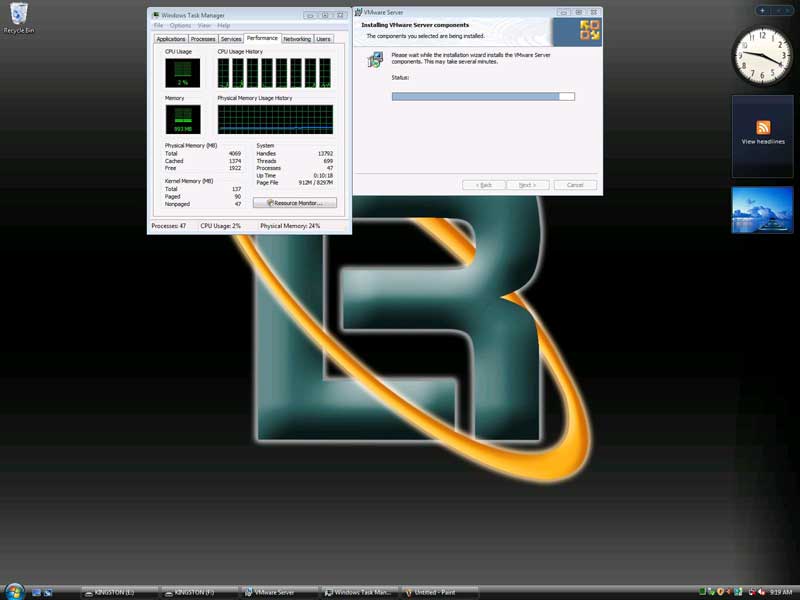Click 'CPU Usage: 2%' in status bar
The height and width of the screenshot is (600, 800).
(x=220, y=226)
